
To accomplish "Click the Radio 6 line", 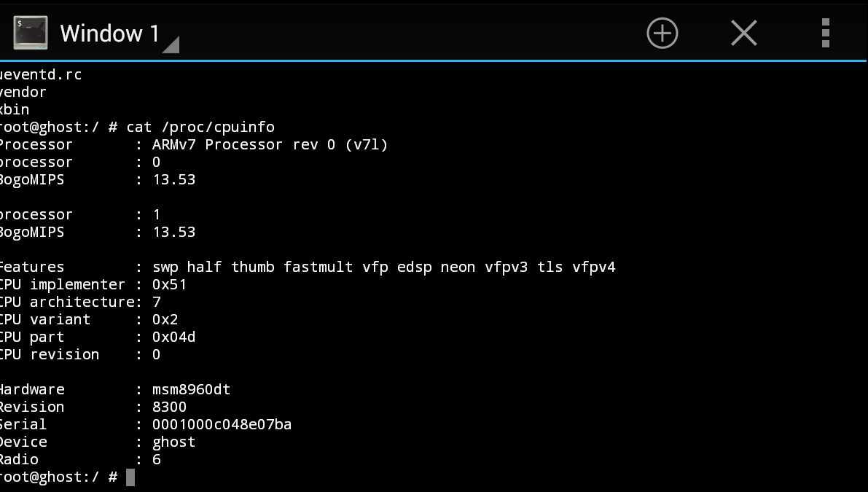I will coord(81,459).
